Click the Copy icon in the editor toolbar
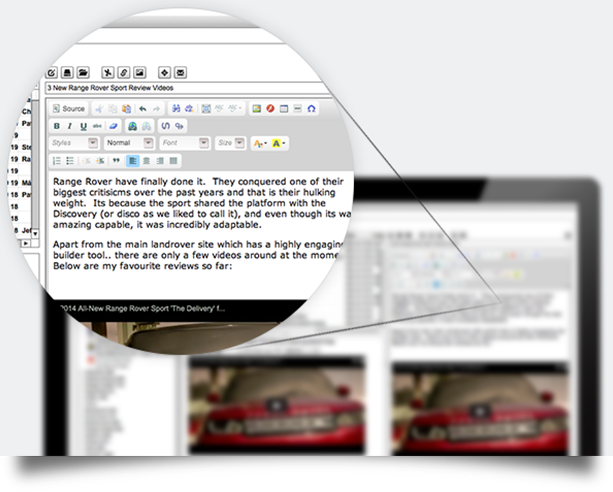 pyautogui.click(x=113, y=109)
